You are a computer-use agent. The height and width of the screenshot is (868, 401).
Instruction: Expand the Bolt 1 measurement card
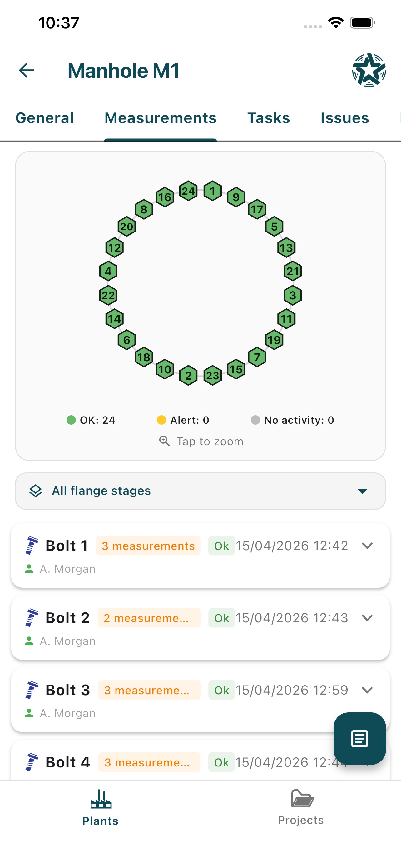pyautogui.click(x=367, y=546)
